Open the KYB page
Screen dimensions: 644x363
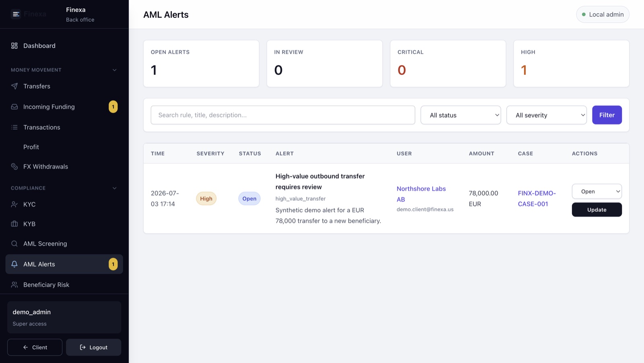(64, 224)
